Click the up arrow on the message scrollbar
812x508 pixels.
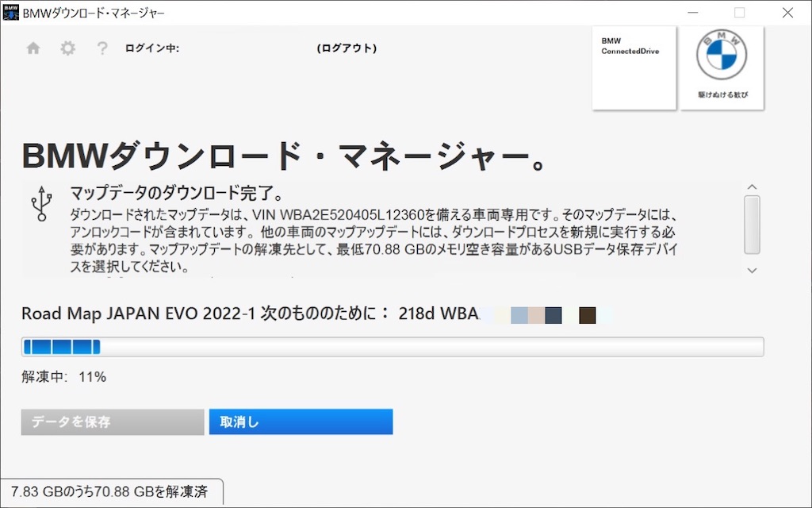pyautogui.click(x=751, y=187)
